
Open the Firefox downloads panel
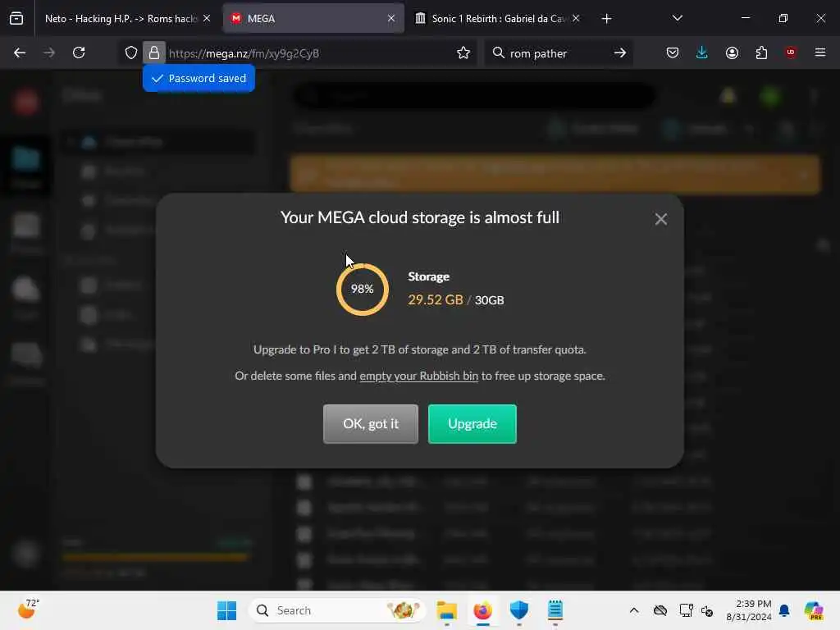coord(702,52)
